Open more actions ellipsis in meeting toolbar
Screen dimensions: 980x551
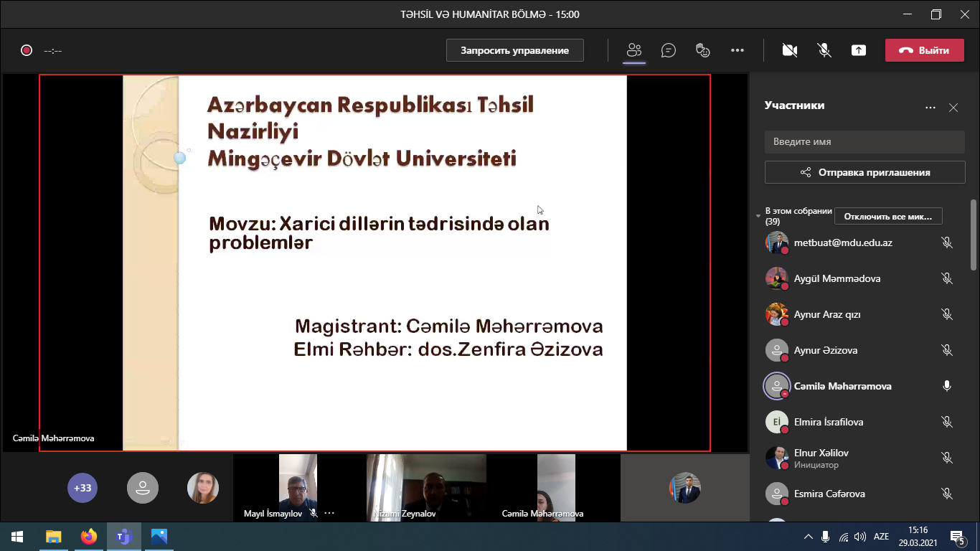[x=738, y=50]
